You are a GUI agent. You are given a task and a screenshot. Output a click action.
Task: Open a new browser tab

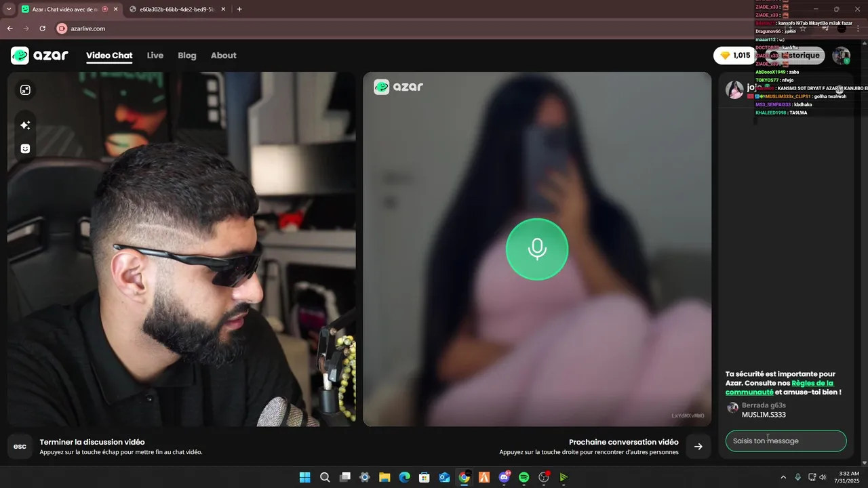239,9
